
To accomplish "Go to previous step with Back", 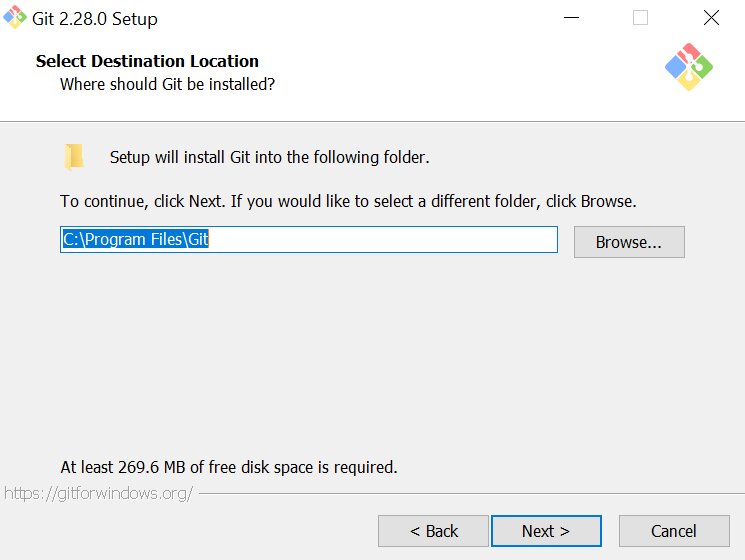I will [x=433, y=531].
